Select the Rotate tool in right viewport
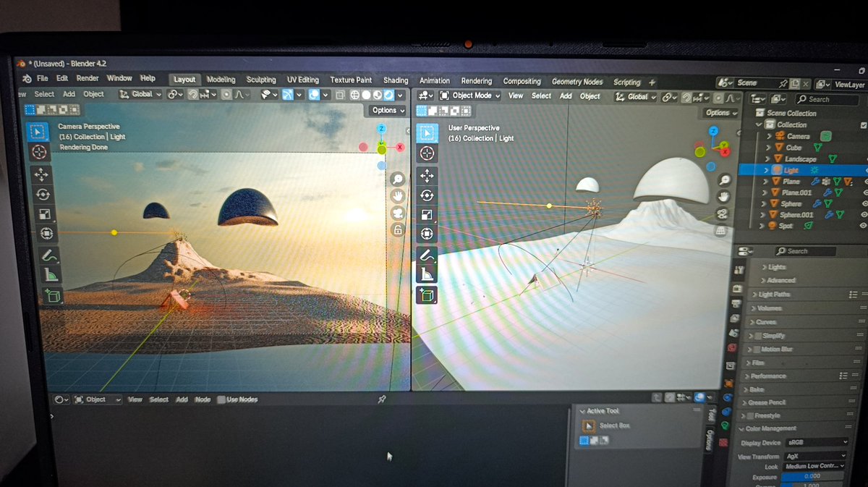This screenshot has width=868, height=487. [427, 195]
